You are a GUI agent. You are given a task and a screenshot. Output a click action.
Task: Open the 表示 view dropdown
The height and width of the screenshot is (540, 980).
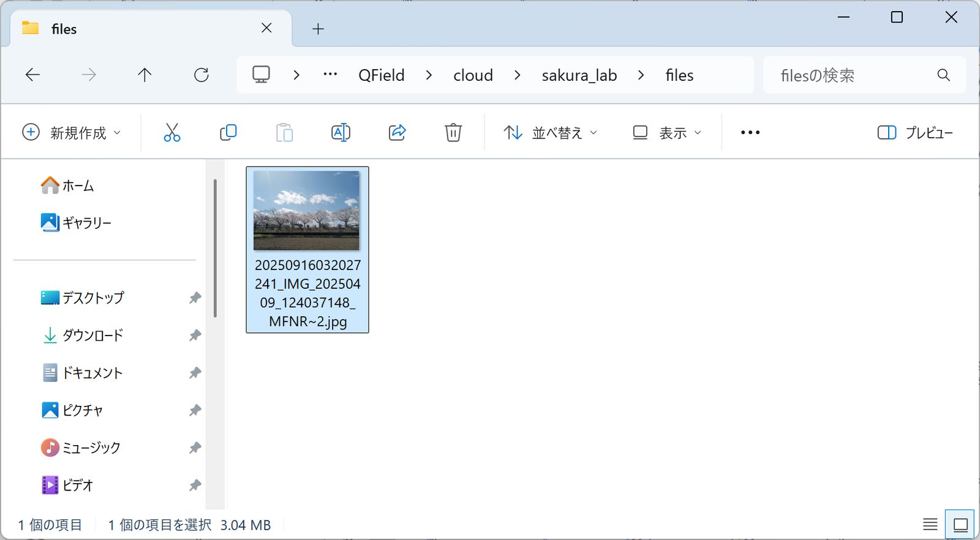pos(666,132)
